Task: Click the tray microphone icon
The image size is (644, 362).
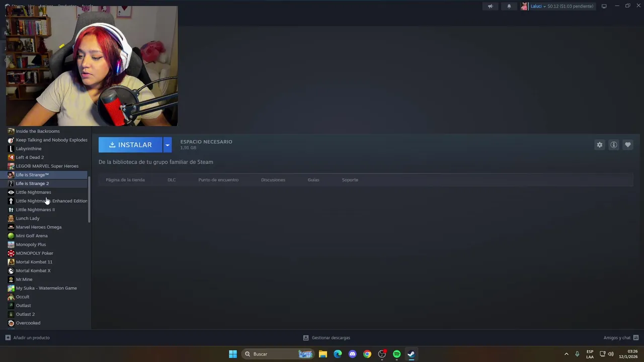Action: [x=577, y=354]
